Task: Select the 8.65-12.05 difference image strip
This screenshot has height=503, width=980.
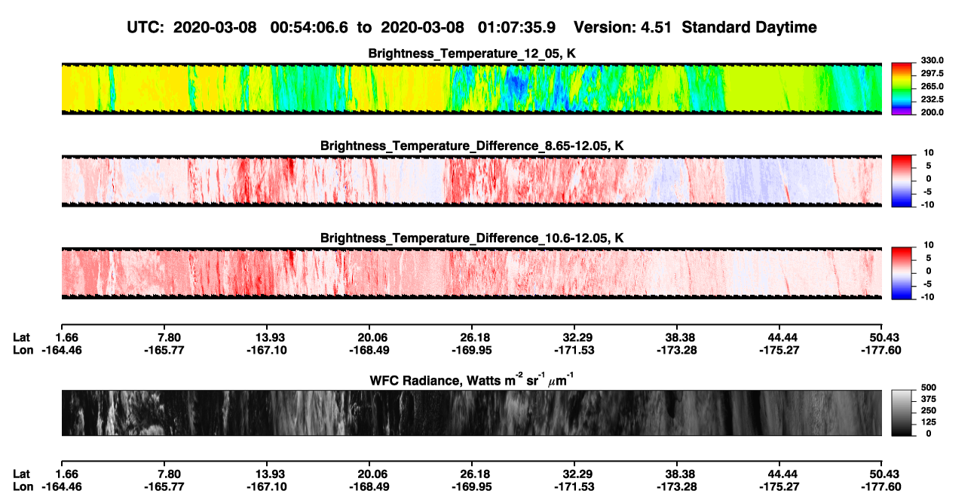Action: pyautogui.click(x=471, y=181)
